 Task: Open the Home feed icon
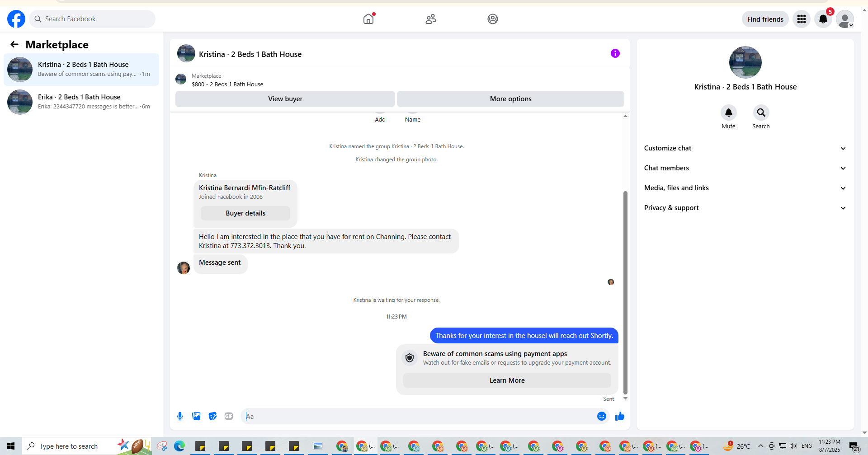(x=369, y=19)
